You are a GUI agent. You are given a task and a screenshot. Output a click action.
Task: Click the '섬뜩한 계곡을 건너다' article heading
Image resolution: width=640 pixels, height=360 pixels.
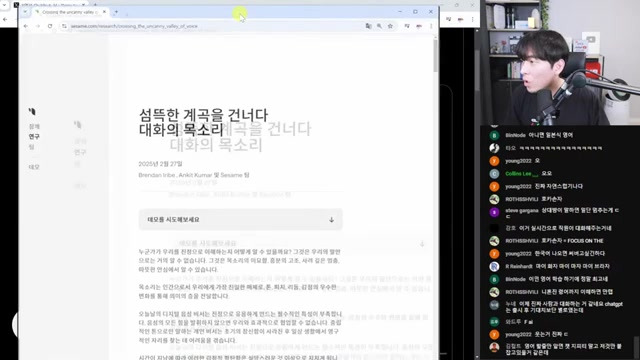(x=203, y=115)
